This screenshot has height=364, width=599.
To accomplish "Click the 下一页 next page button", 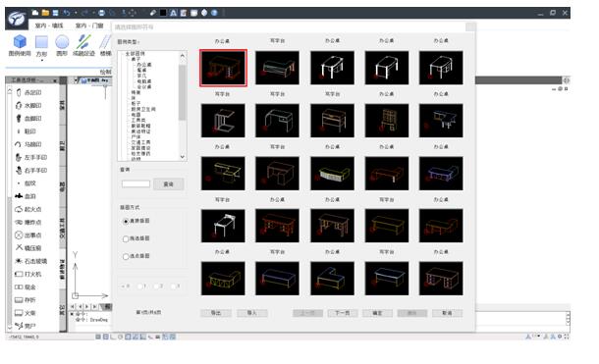I will (x=343, y=313).
